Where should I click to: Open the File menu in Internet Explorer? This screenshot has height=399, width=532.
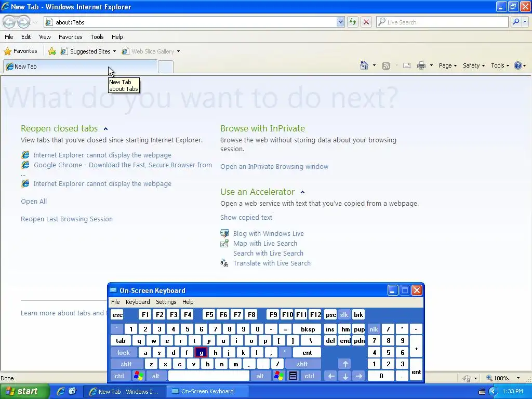(x=9, y=37)
